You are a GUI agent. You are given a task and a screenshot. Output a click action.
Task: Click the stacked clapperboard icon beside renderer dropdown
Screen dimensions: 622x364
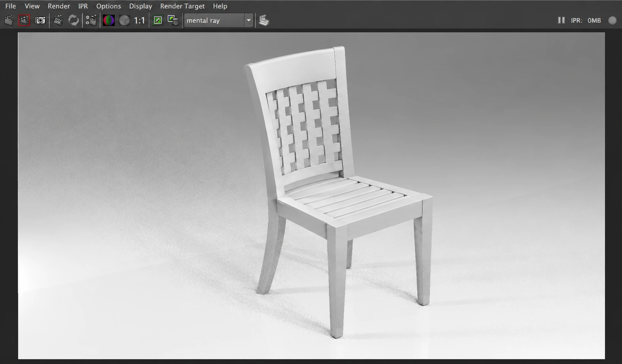coord(264,20)
